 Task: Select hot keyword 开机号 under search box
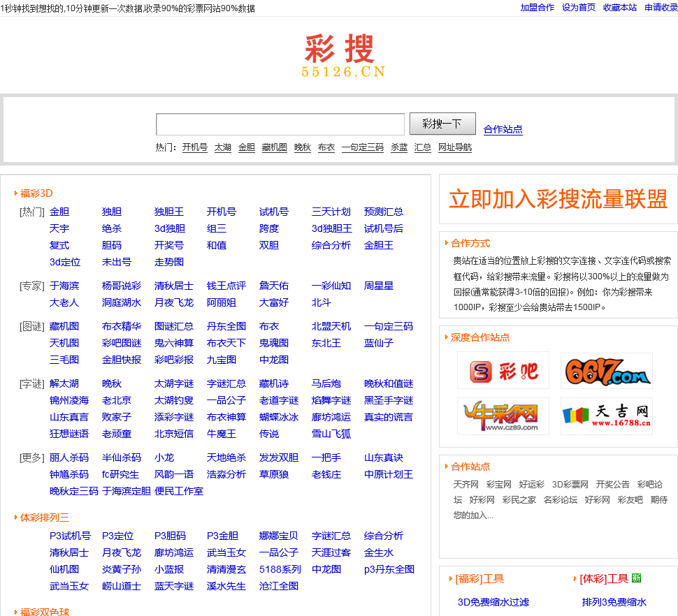tap(194, 147)
